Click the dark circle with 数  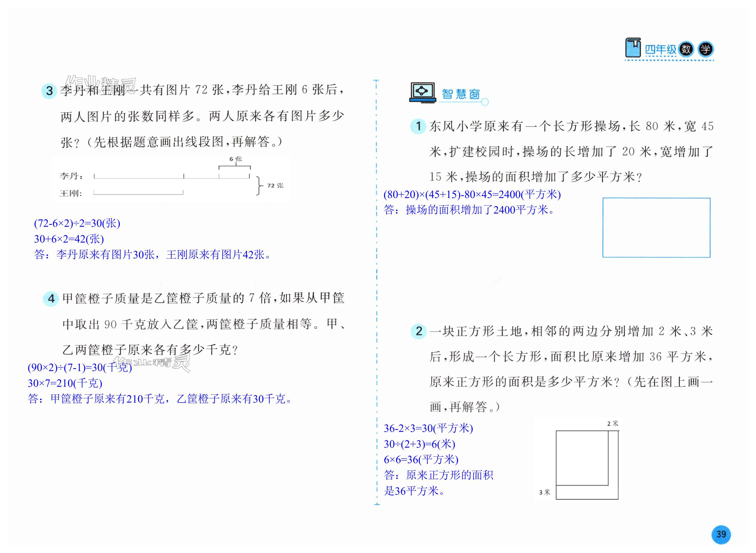[686, 50]
